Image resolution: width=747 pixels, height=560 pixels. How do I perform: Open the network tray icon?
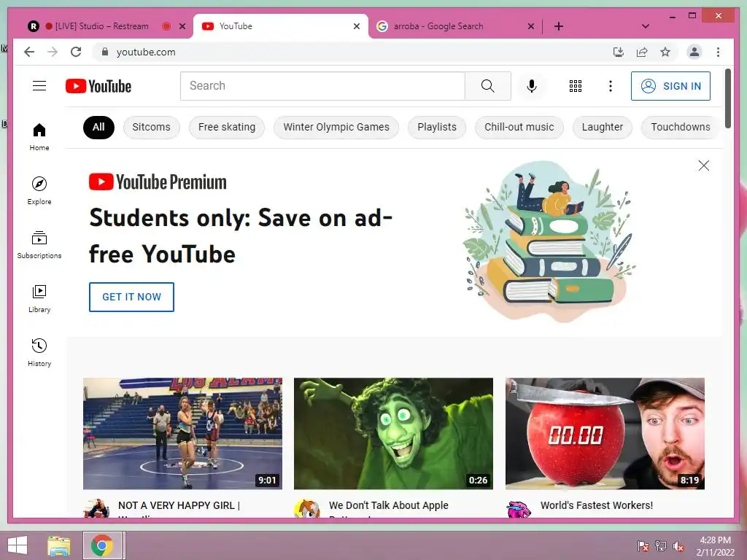coord(661,546)
